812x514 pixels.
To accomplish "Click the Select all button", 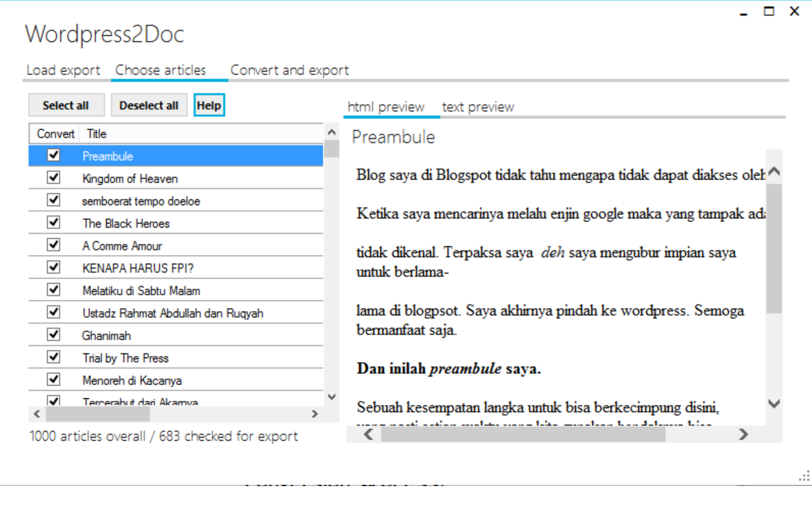I will point(66,105).
